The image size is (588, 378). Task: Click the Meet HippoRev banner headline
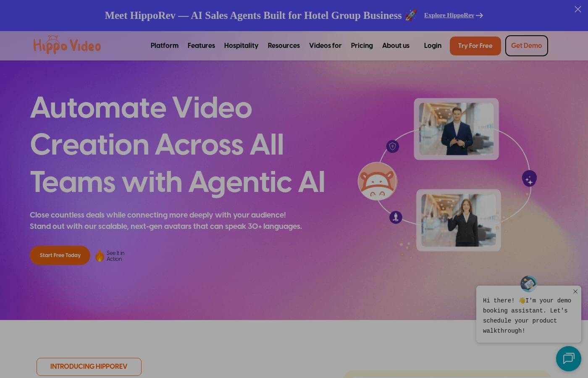pos(253,16)
